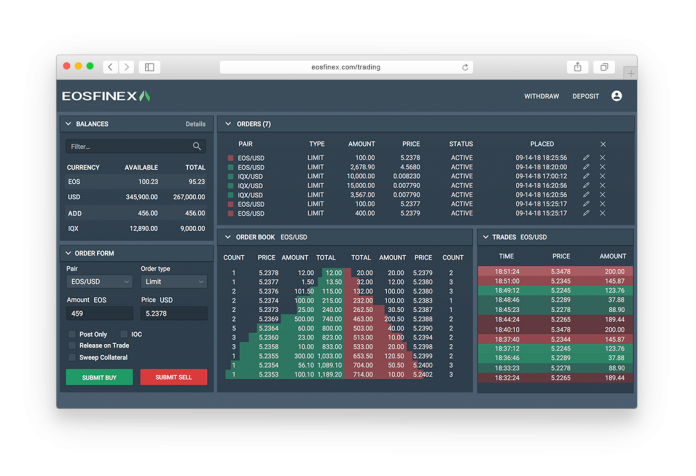The width and height of the screenshot is (696, 476).
Task: Cancel the EOS/USD order priced 4.5680
Action: pos(602,167)
